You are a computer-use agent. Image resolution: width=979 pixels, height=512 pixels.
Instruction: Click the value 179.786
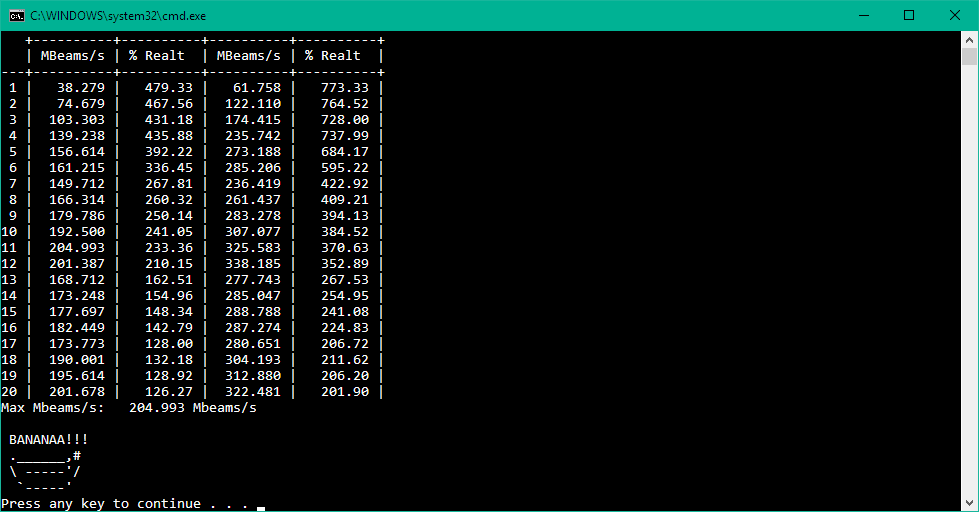[x=77, y=216]
